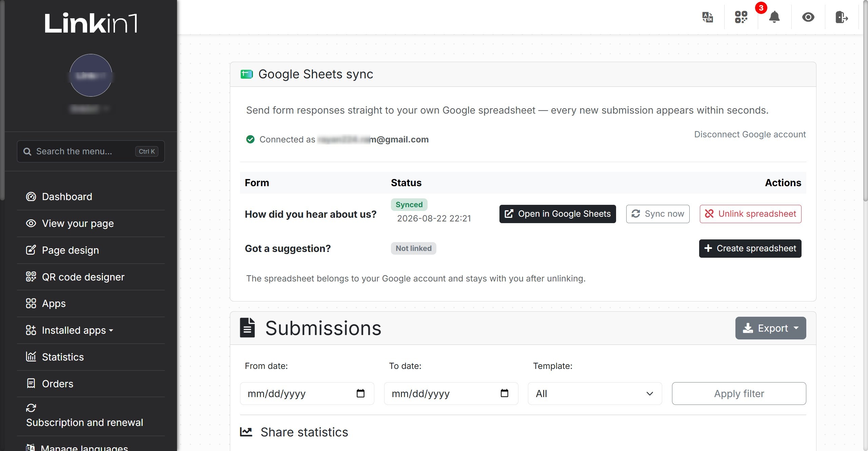Open Orders page

click(x=91, y=384)
